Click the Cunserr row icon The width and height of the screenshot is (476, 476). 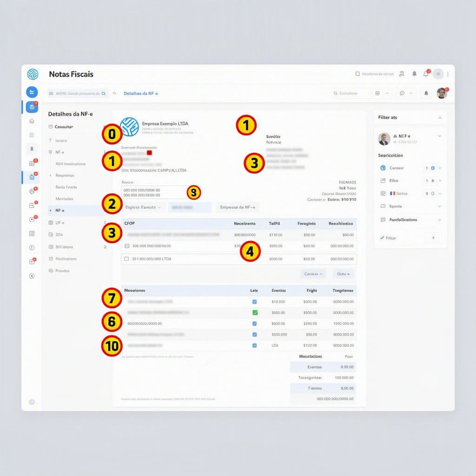click(383, 168)
